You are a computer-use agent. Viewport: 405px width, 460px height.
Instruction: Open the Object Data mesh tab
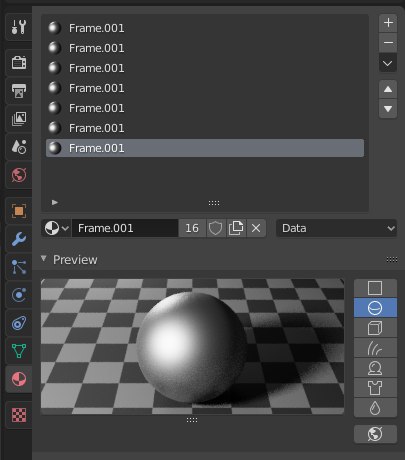19,351
